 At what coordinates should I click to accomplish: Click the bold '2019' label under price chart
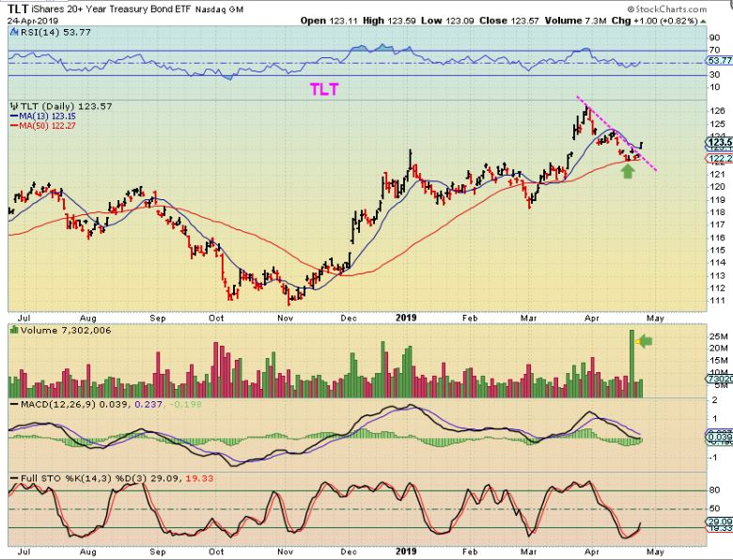coord(406,318)
